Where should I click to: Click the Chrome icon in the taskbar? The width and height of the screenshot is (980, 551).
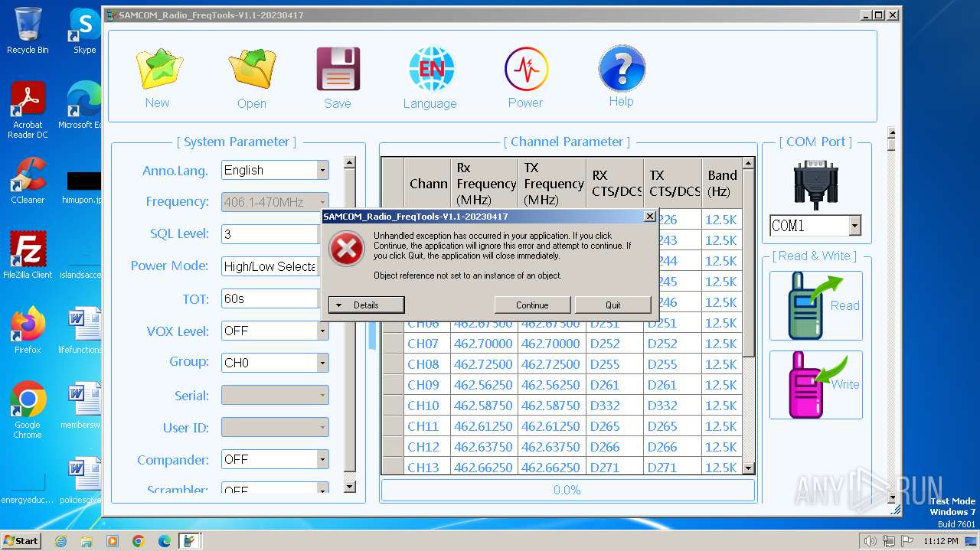pos(138,541)
